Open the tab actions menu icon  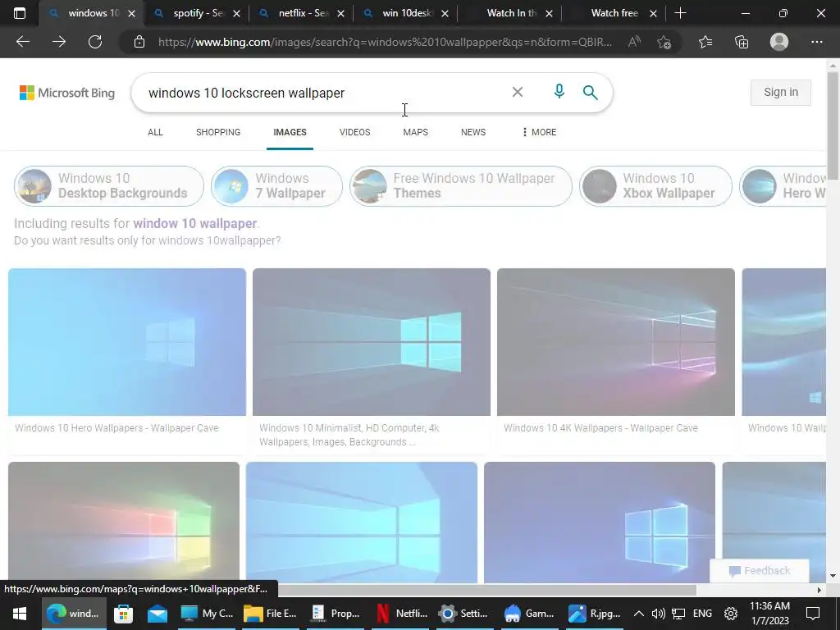coord(20,13)
